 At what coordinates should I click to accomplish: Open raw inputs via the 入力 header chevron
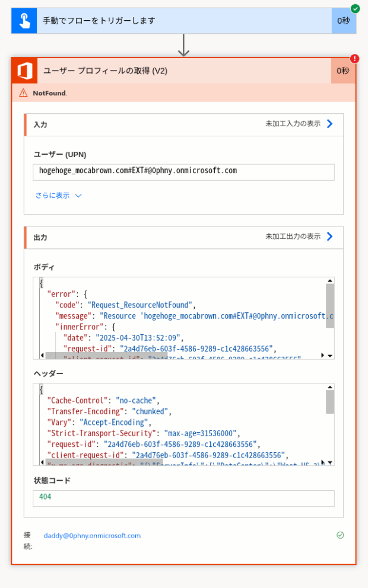[x=329, y=124]
